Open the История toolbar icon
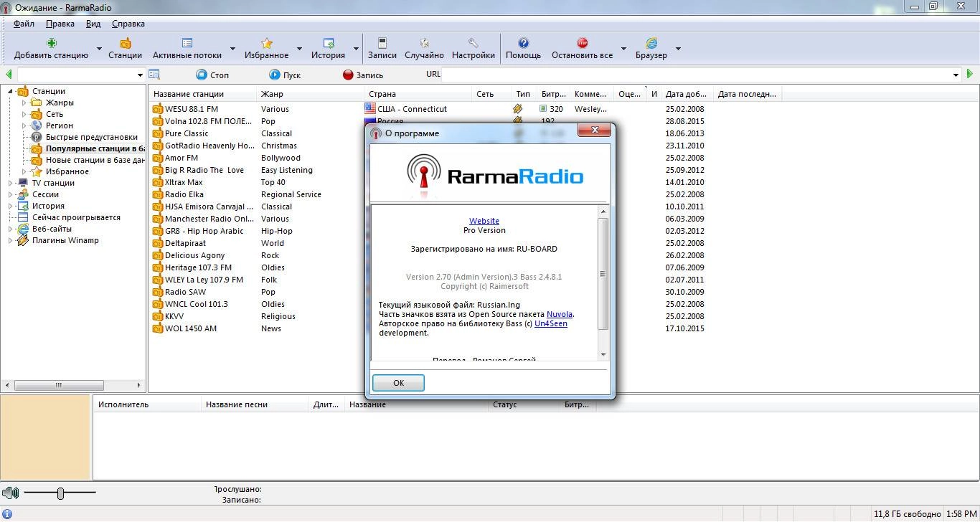The height and width of the screenshot is (522, 980). (329, 43)
